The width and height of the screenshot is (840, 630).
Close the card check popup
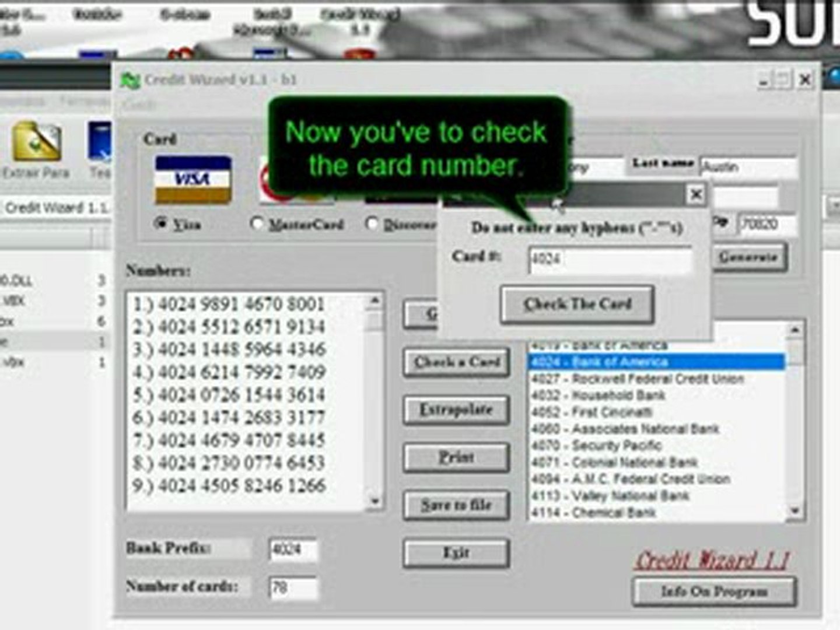pos(695,194)
